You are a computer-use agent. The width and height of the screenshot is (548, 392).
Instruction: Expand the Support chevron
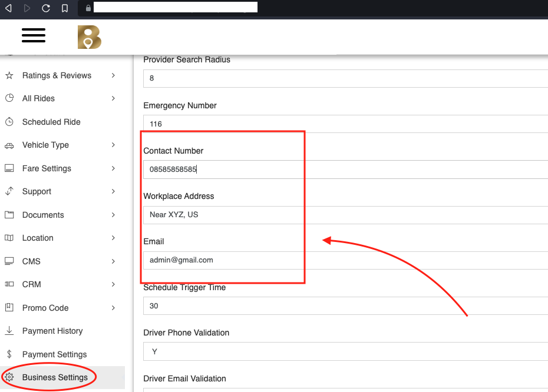click(113, 191)
